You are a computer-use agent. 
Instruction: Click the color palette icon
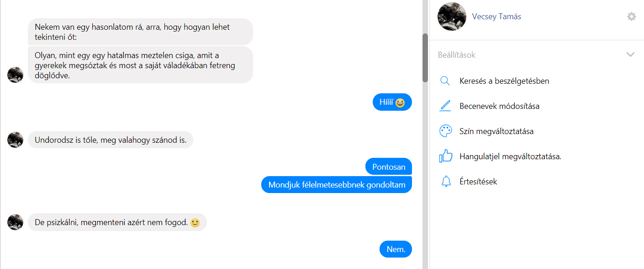click(445, 131)
